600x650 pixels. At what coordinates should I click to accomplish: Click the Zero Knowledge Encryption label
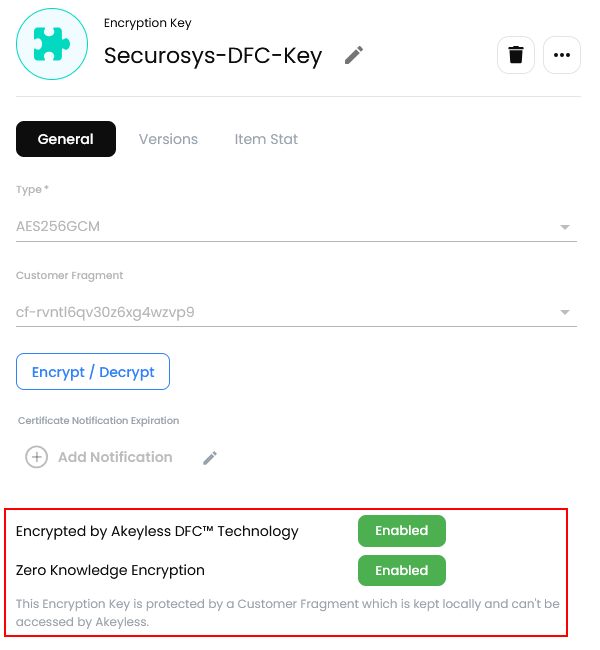[110, 570]
